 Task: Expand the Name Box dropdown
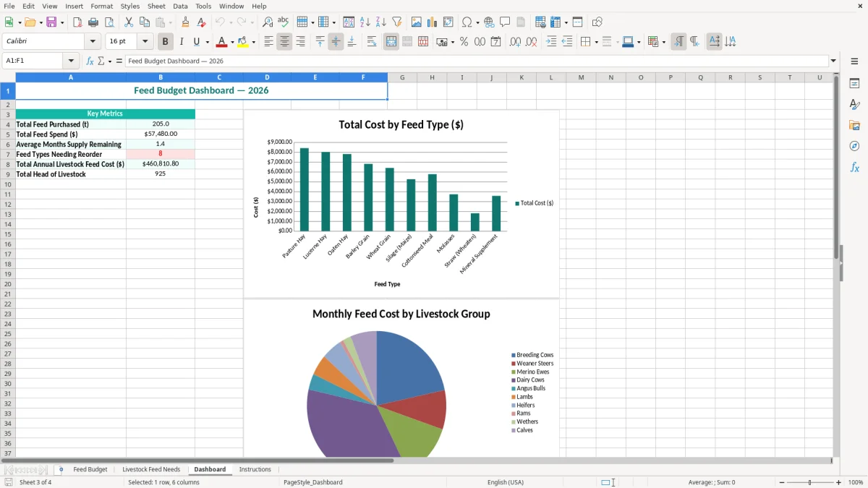(x=71, y=61)
